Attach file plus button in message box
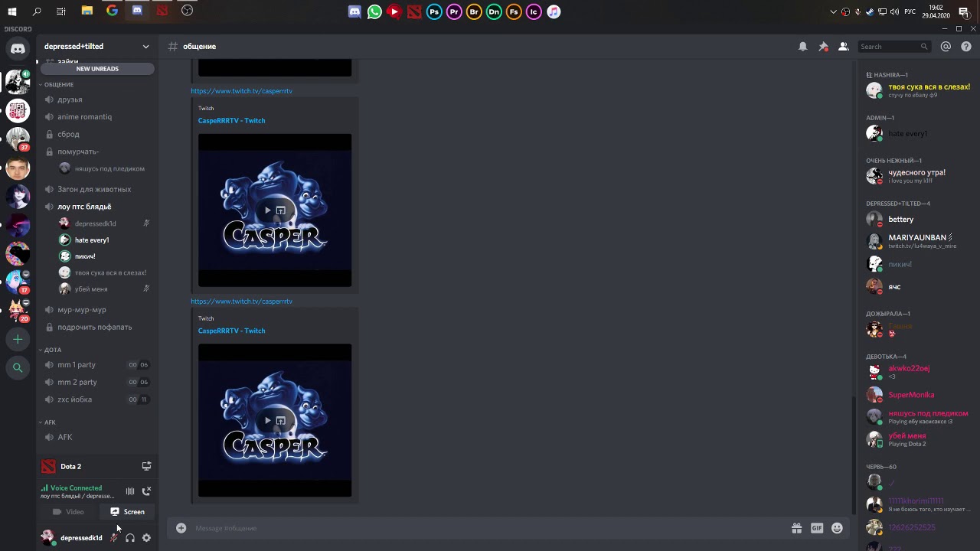This screenshot has width=980, height=551. 181,528
